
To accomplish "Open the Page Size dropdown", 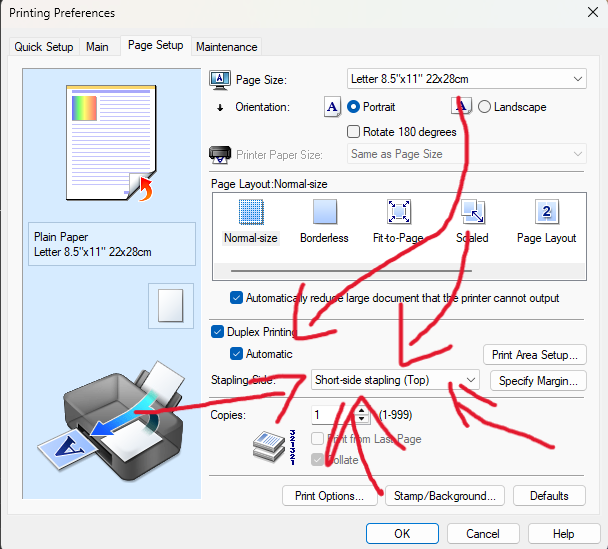I will coord(465,79).
